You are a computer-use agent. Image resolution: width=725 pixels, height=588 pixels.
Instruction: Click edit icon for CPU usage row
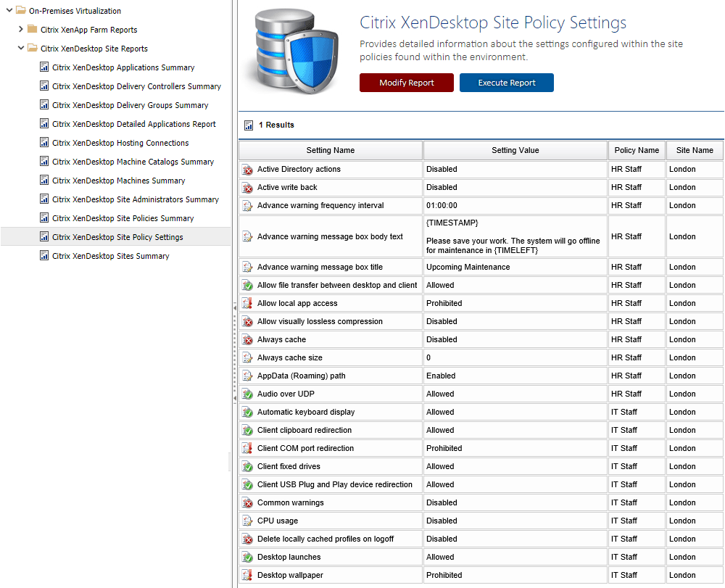tap(247, 521)
